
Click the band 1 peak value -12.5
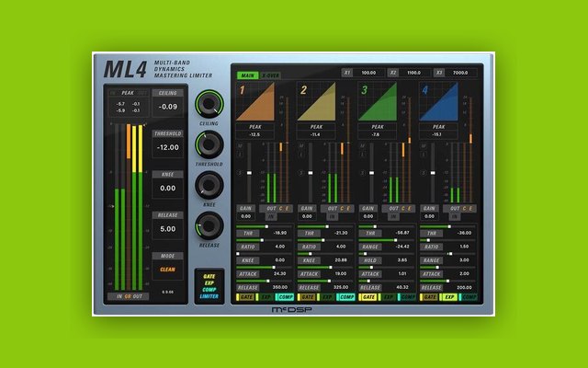coord(255,134)
